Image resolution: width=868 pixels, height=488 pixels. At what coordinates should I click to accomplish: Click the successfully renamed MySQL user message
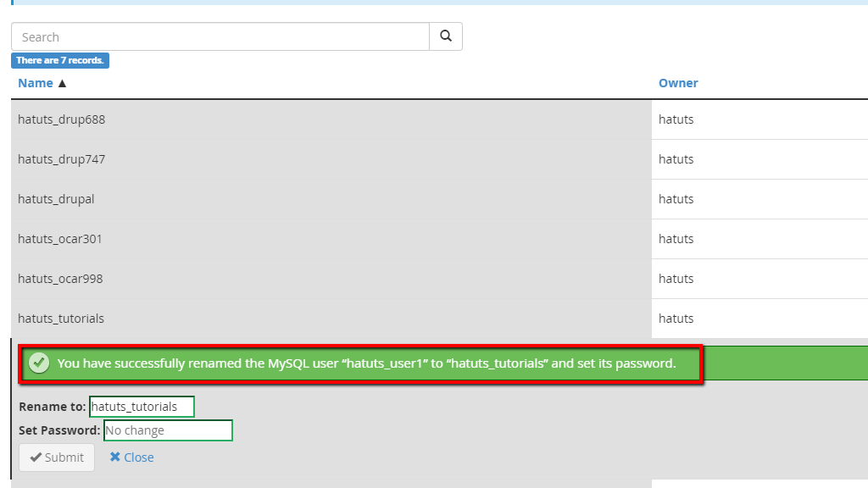[366, 363]
